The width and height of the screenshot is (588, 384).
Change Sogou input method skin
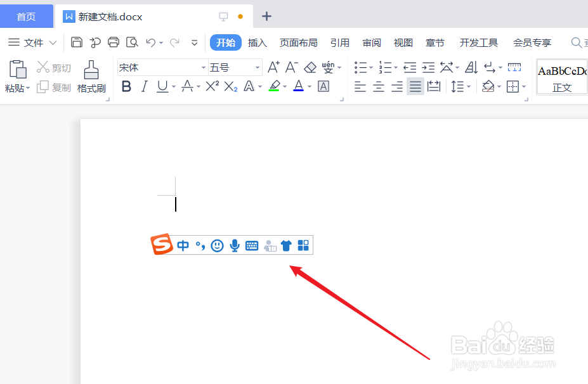click(x=286, y=245)
